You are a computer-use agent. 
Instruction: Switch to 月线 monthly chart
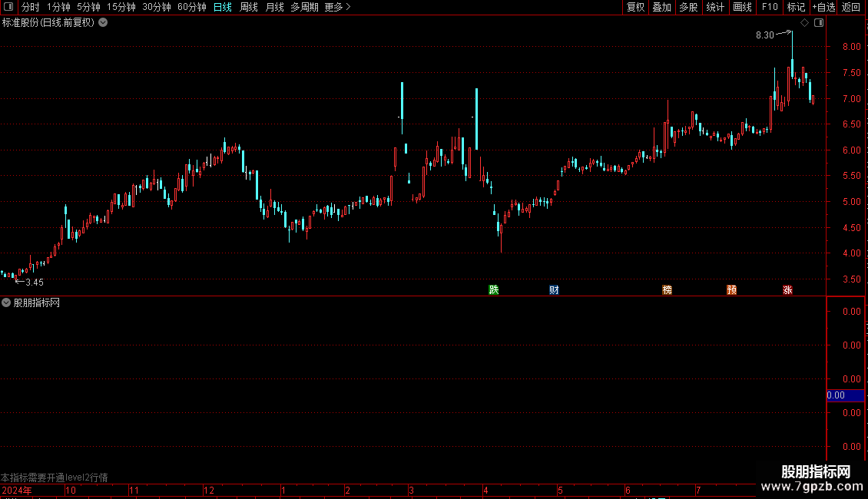pos(274,7)
